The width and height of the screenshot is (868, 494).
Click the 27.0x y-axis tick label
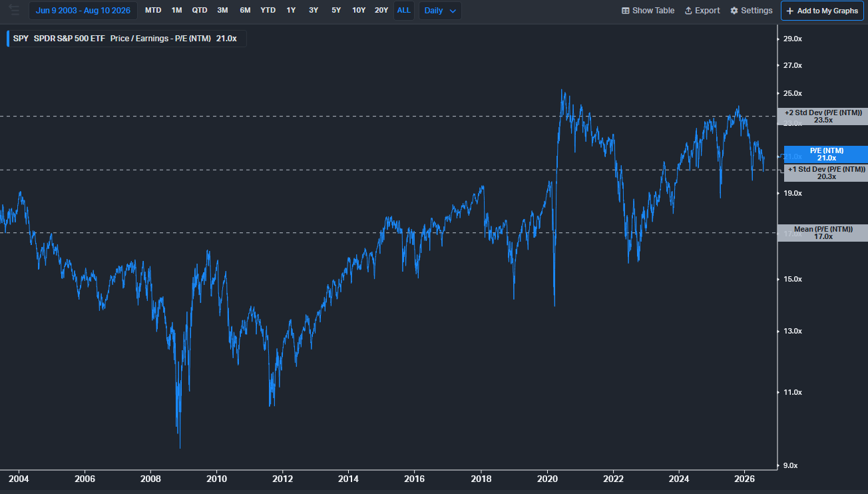[x=792, y=65]
